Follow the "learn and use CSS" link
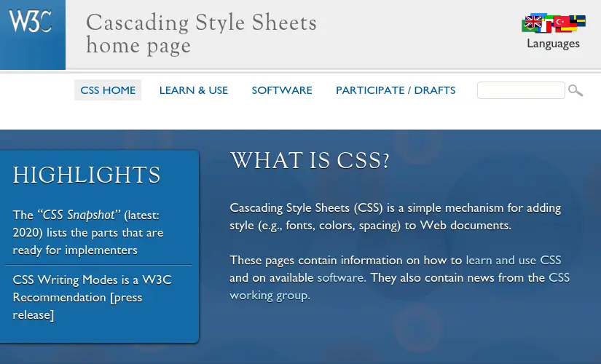Screen dimensions: 601x364 click(514, 260)
